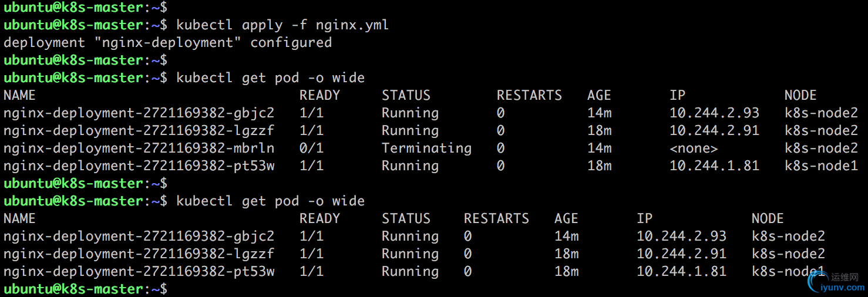The height and width of the screenshot is (297, 868).
Task: Click IP 10.244.2.91 in the first listing
Action: point(714,131)
